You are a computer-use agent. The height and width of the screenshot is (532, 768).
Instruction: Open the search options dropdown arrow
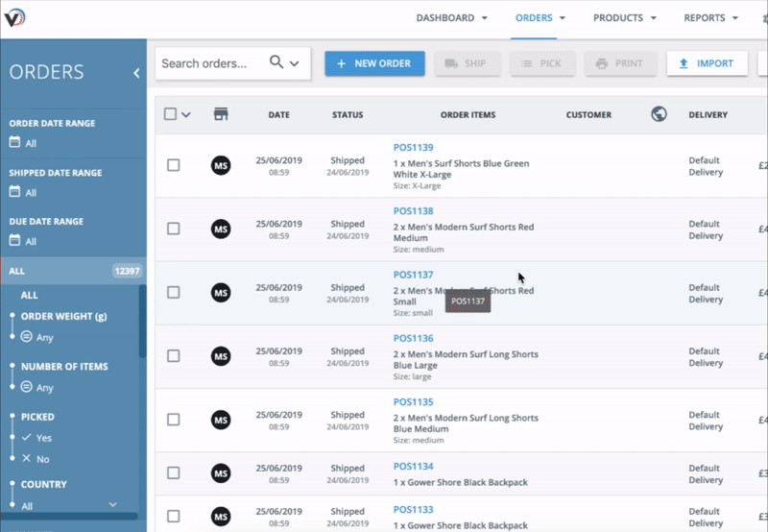click(x=295, y=63)
